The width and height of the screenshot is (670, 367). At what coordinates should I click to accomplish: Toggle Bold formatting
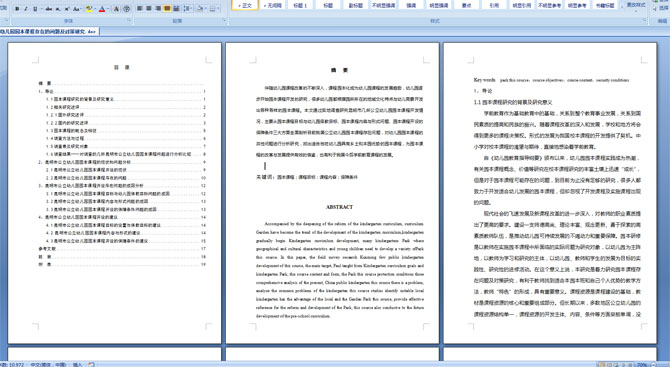click(x=17, y=9)
